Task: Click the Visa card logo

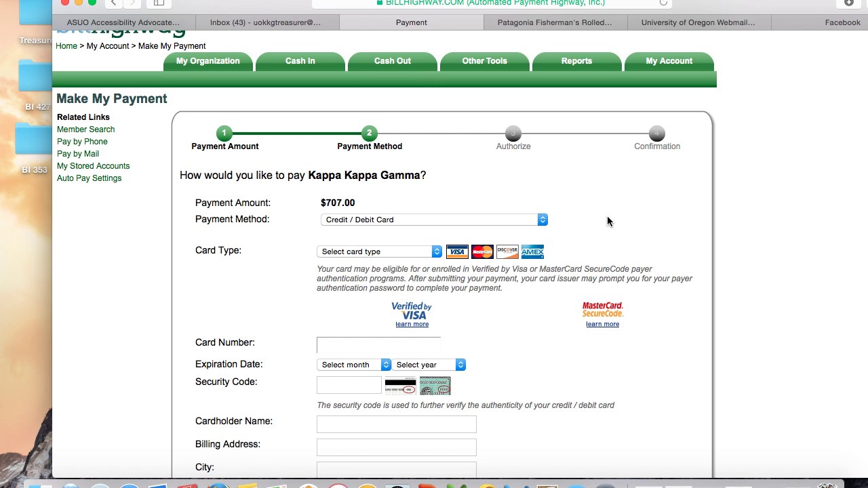Action: [457, 251]
